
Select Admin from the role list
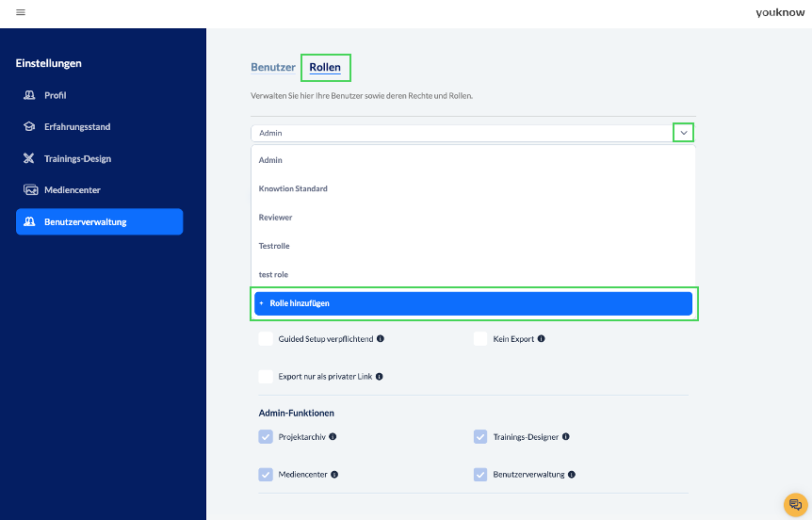(x=473, y=160)
